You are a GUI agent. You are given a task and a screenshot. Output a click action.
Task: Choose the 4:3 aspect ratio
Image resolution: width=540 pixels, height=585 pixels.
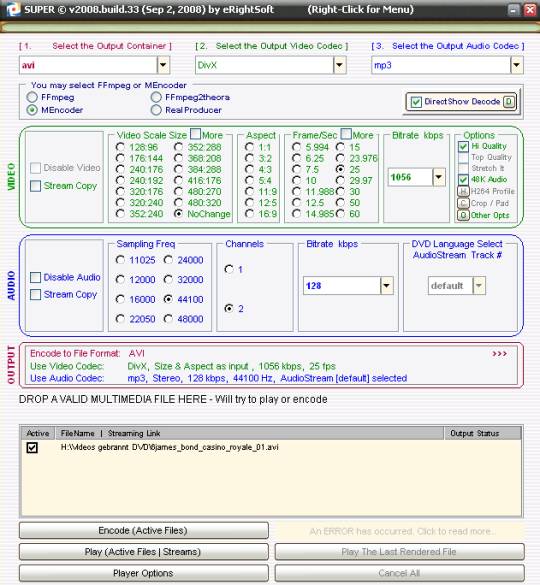(249, 169)
